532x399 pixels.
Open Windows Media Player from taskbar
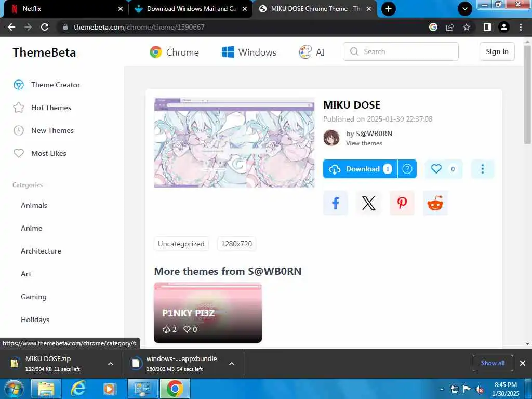(x=109, y=389)
